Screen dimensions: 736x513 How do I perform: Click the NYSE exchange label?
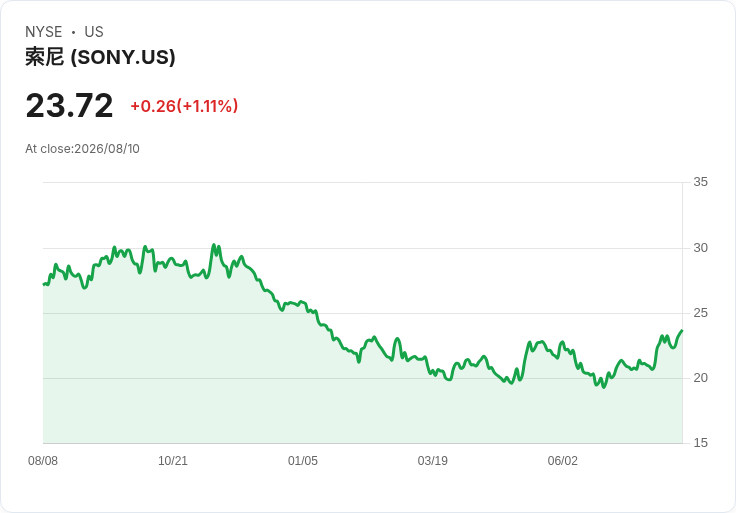(x=44, y=32)
